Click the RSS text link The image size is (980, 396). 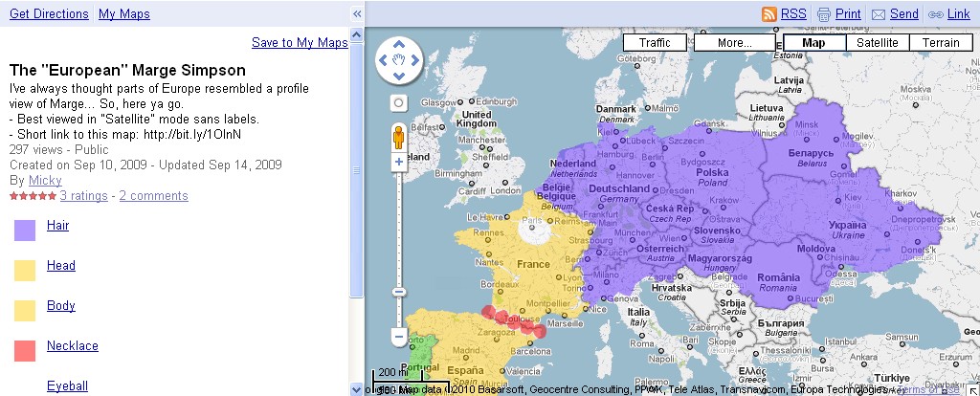coord(793,13)
